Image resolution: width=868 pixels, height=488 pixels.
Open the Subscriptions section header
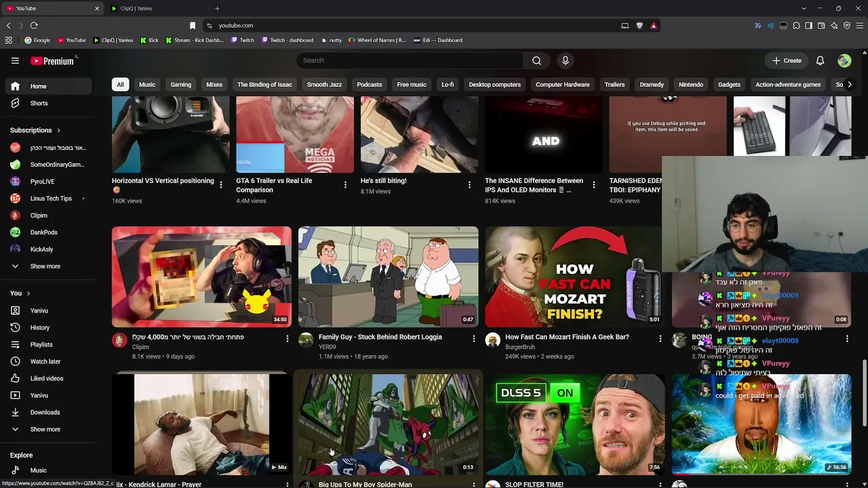click(x=35, y=130)
